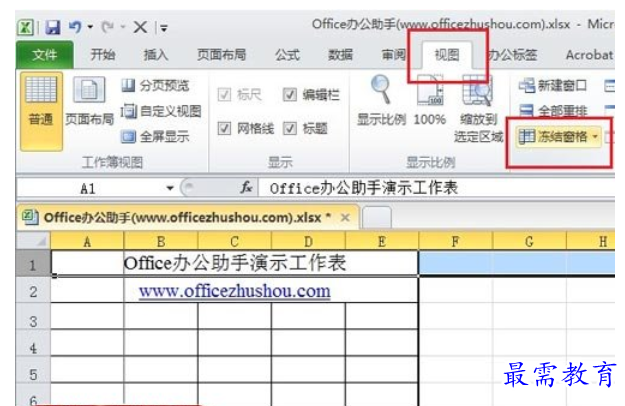Click the Office办公助手演示工作表 title cell
Image resolution: width=625 pixels, height=406 pixels.
pyautogui.click(x=235, y=263)
